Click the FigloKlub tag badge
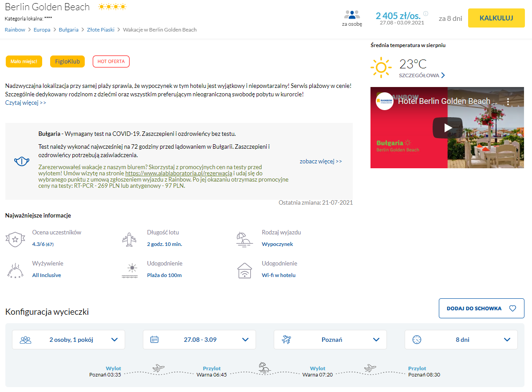 [67, 62]
